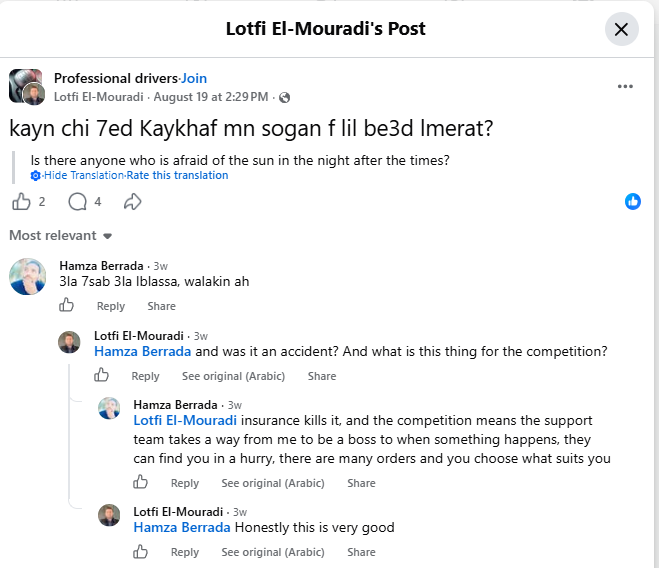Like Lotfi's reply about the accident

[101, 375]
